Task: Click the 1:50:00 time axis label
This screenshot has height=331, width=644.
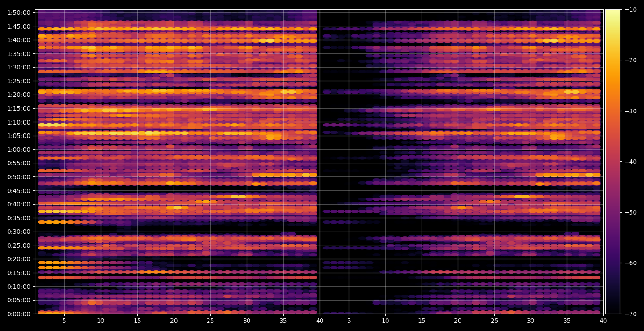Action: point(19,13)
